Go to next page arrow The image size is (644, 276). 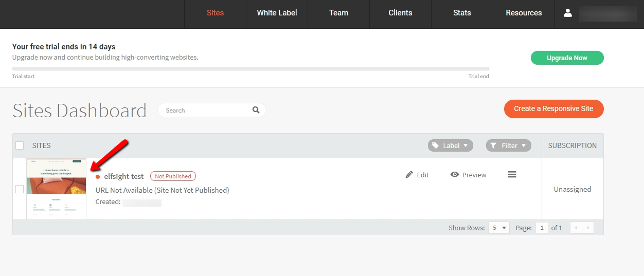coord(588,228)
